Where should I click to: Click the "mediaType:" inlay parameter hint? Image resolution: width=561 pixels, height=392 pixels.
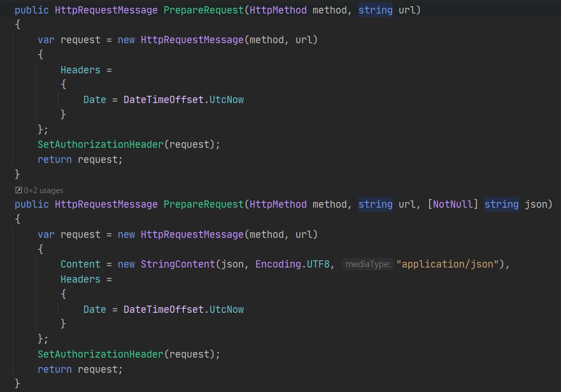point(368,264)
